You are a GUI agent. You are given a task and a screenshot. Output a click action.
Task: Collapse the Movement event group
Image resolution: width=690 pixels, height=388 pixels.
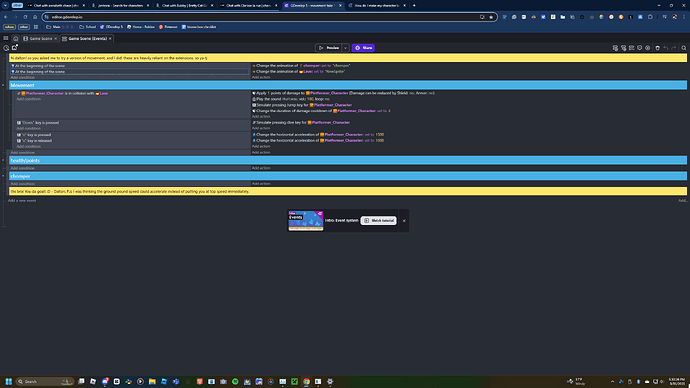pos(3,85)
